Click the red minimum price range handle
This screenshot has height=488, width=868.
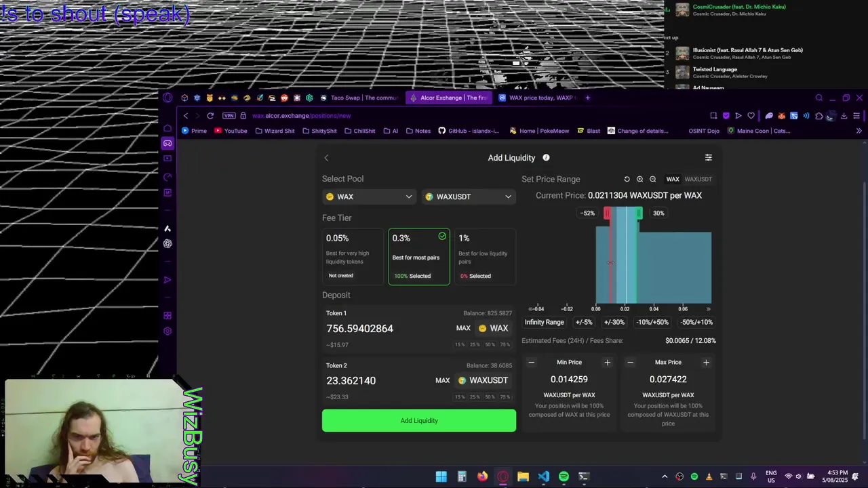click(607, 213)
